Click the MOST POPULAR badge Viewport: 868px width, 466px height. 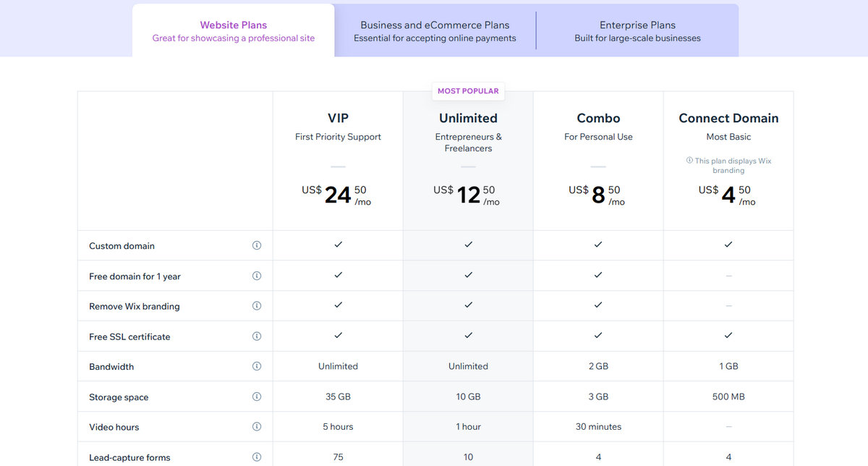[468, 90]
